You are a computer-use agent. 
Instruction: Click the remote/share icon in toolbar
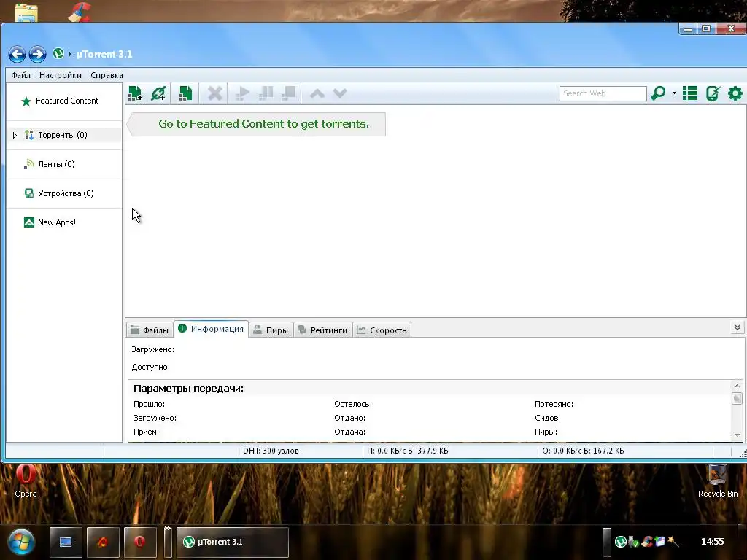713,93
